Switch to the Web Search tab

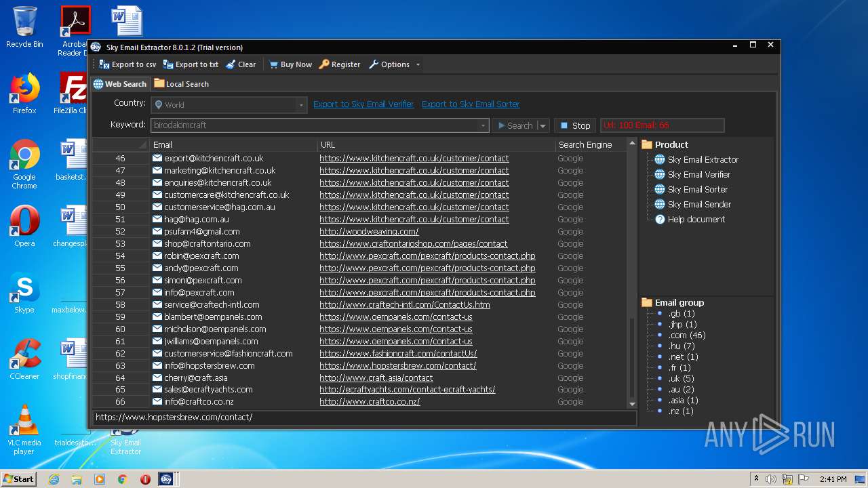[x=120, y=84]
